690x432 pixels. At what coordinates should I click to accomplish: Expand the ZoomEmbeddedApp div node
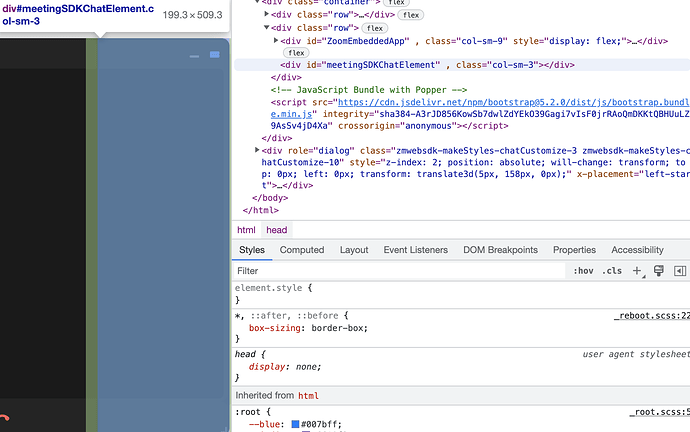[275, 40]
